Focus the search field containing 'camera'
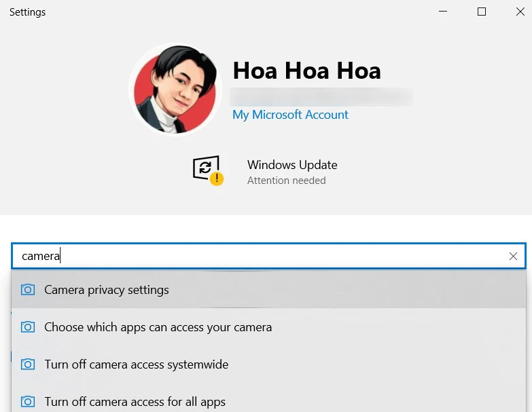The height and width of the screenshot is (412, 532). [x=258, y=256]
